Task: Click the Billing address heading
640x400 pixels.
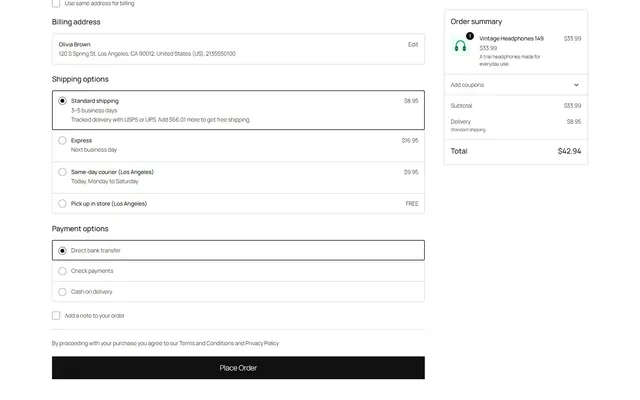Action: (x=76, y=22)
